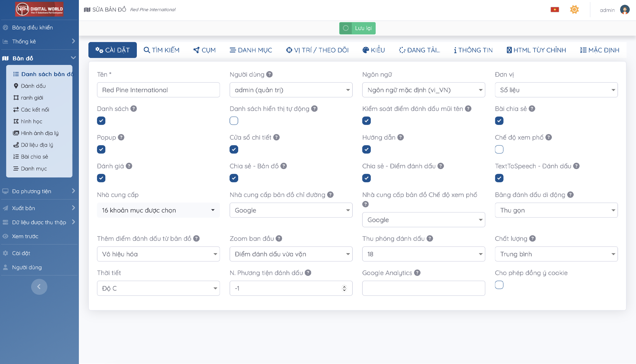Click the Digital World logo
The width and height of the screenshot is (636, 364).
(x=39, y=9)
